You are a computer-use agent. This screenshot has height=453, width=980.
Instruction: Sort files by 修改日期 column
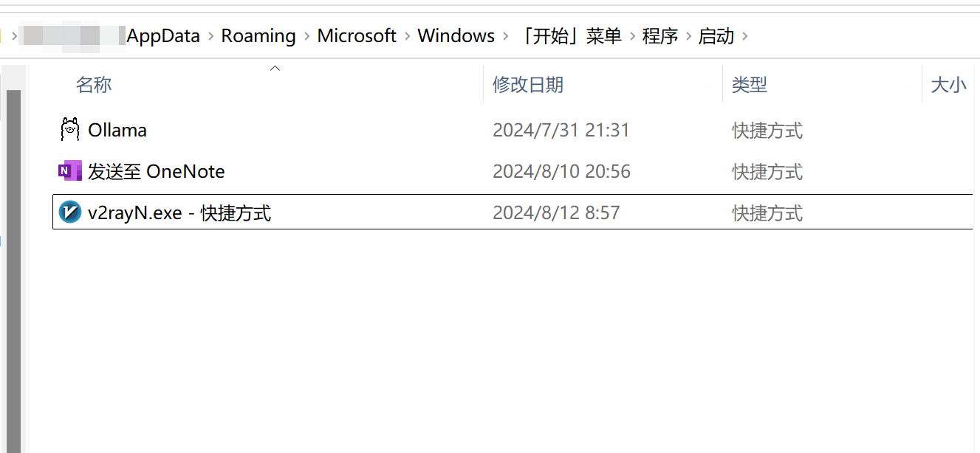(527, 84)
